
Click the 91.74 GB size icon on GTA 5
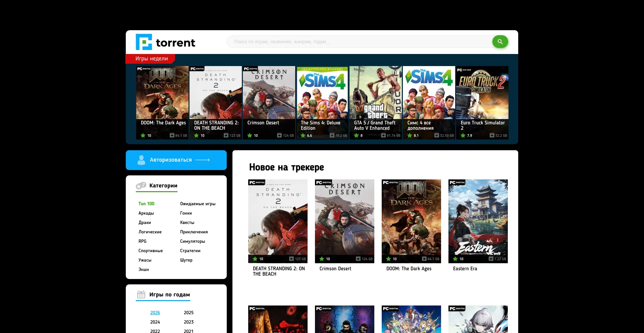coord(383,135)
